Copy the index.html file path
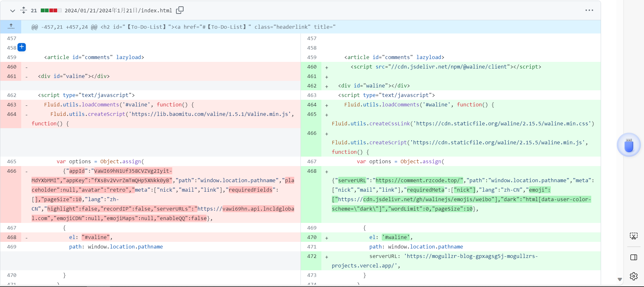Screen dimensions: 644x287 tap(180, 10)
